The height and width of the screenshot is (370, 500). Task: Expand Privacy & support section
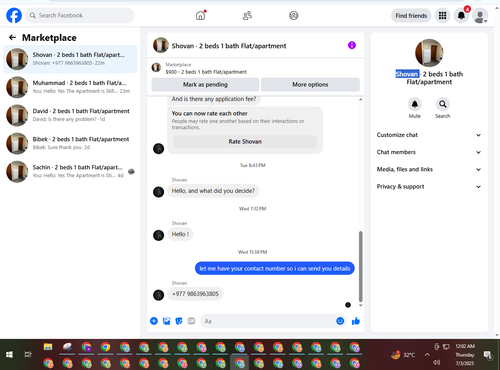(x=429, y=187)
